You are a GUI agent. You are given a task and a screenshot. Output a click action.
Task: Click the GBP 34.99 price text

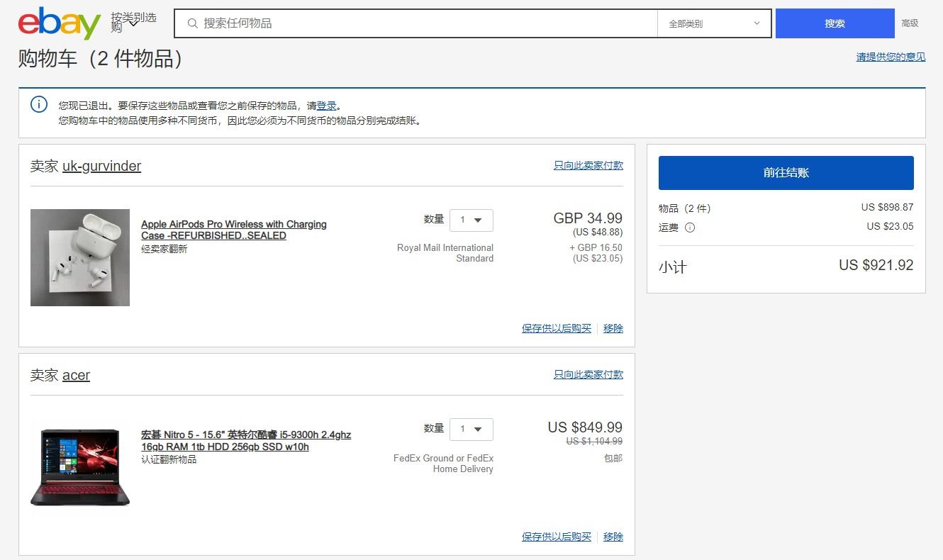coord(588,218)
